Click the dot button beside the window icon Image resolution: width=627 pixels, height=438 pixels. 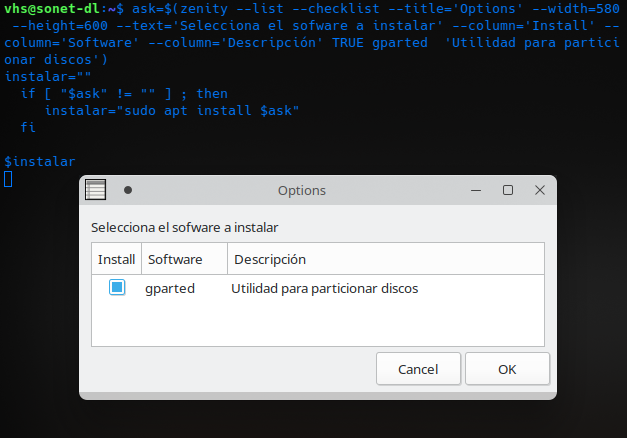click(x=127, y=190)
